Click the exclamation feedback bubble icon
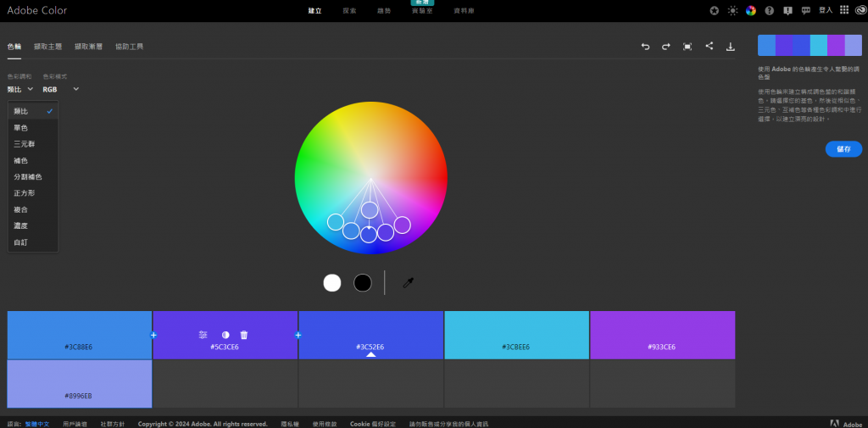The height and width of the screenshot is (428, 868). click(788, 10)
